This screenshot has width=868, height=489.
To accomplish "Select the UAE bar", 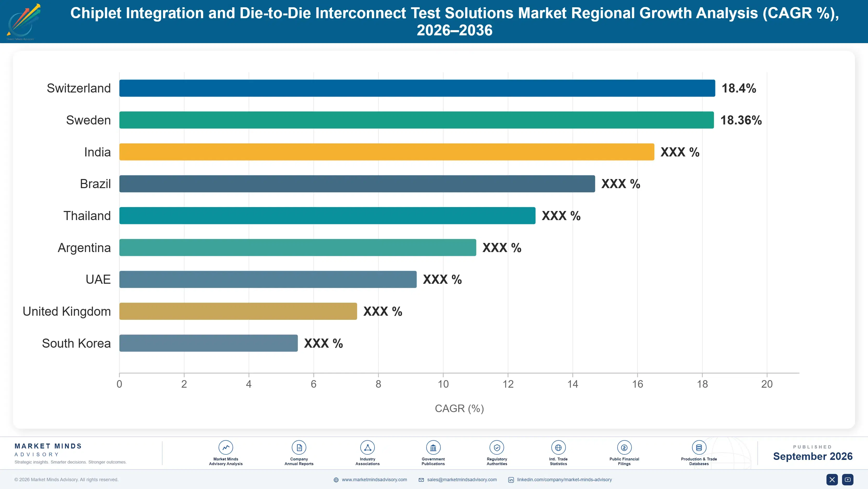I will [x=268, y=279].
